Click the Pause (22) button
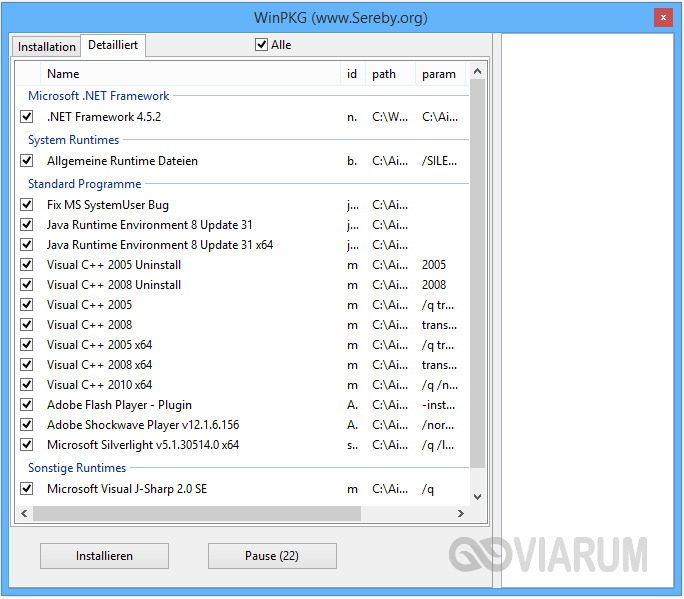The height and width of the screenshot is (599, 684). [272, 556]
